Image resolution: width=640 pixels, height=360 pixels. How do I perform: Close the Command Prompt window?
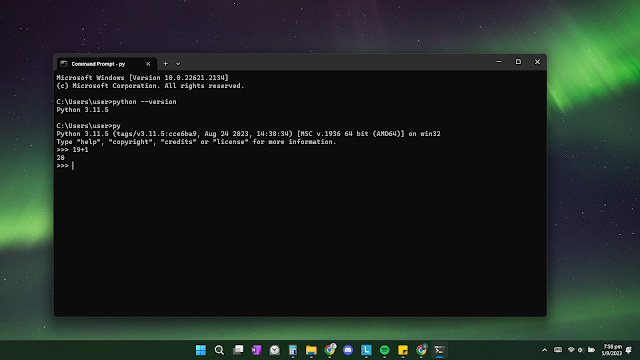[x=537, y=62]
